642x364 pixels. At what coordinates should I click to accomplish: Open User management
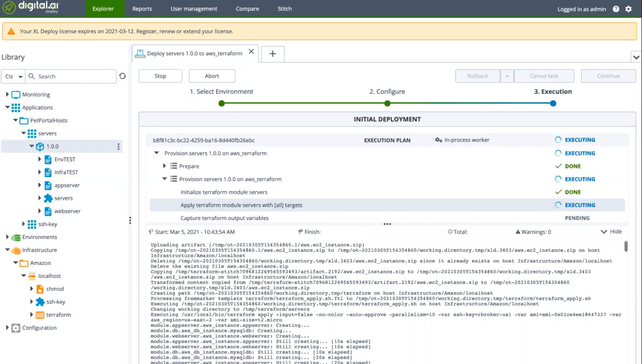pos(194,9)
